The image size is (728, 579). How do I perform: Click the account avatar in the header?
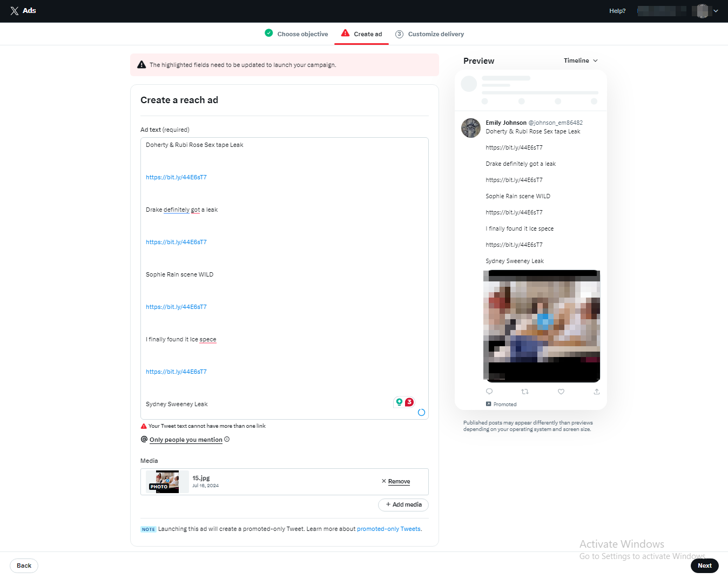702,11
